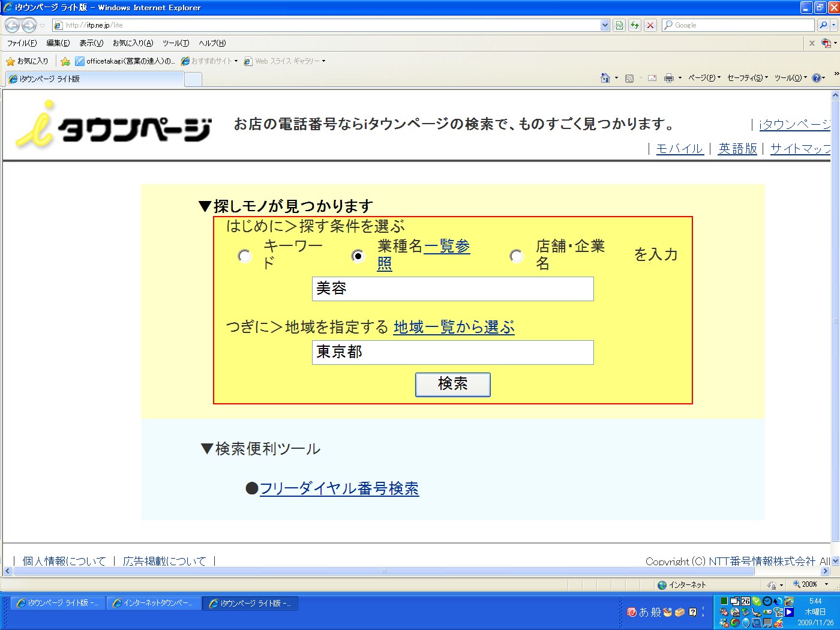Select the iタウンページ ライト版 browser tab
Image resolution: width=840 pixels, height=630 pixels.
94,79
